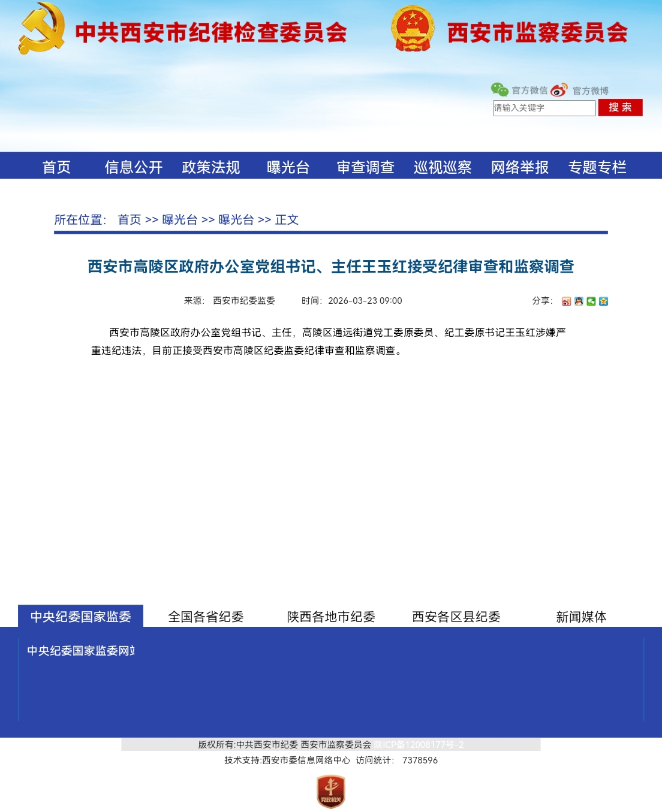Select the 新闻媒体 links tab
This screenshot has height=812, width=662.
pos(581,617)
